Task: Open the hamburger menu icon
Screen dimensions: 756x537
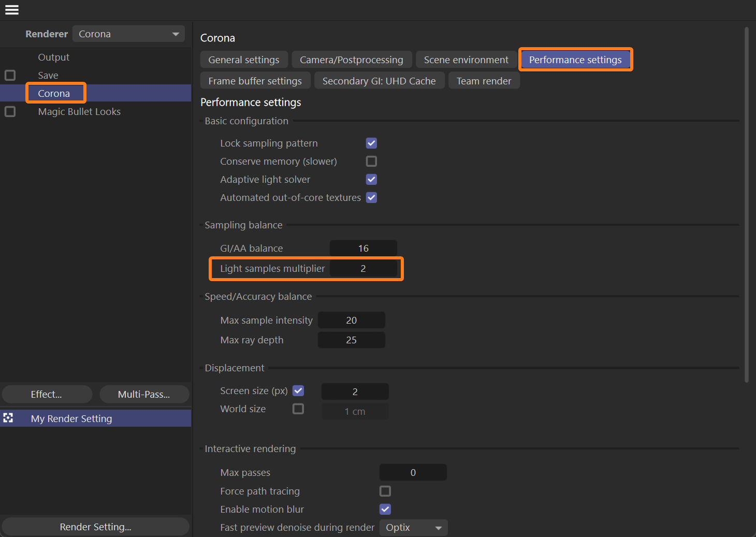Action: click(x=12, y=10)
